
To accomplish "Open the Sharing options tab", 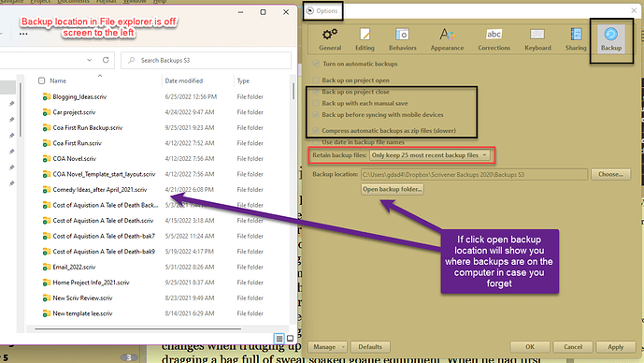I will pyautogui.click(x=576, y=39).
